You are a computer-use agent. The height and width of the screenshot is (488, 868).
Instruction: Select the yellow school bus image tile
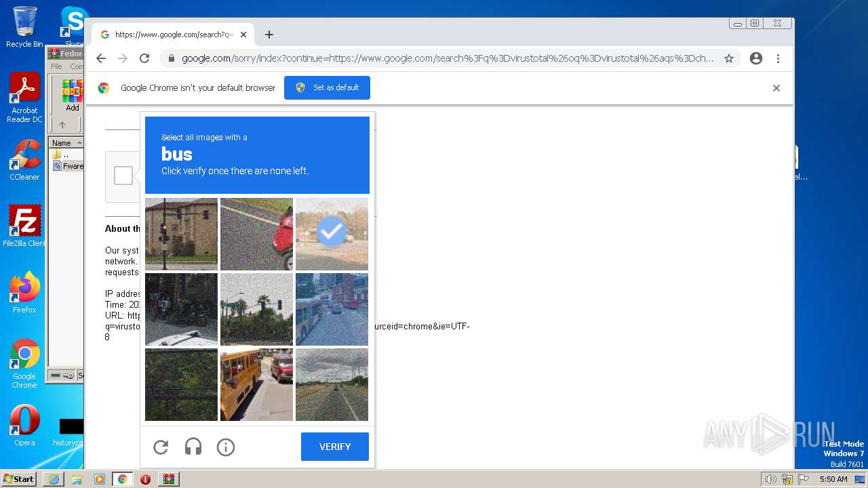pyautogui.click(x=256, y=384)
